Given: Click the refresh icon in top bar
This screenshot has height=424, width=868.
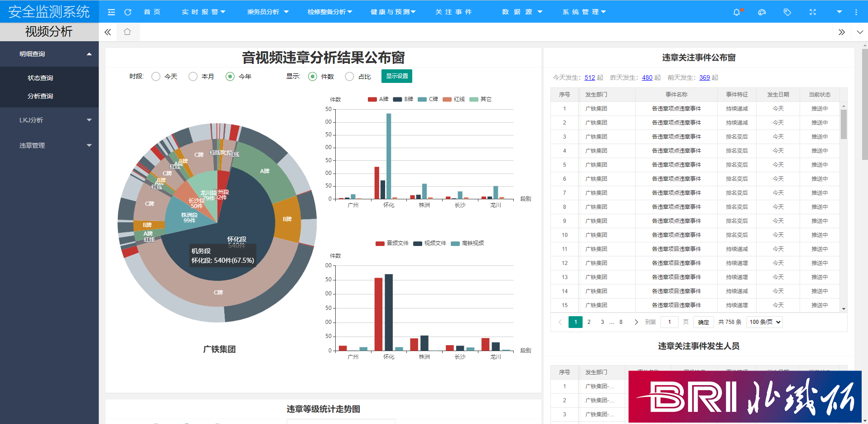Looking at the screenshot, I should pos(128,12).
